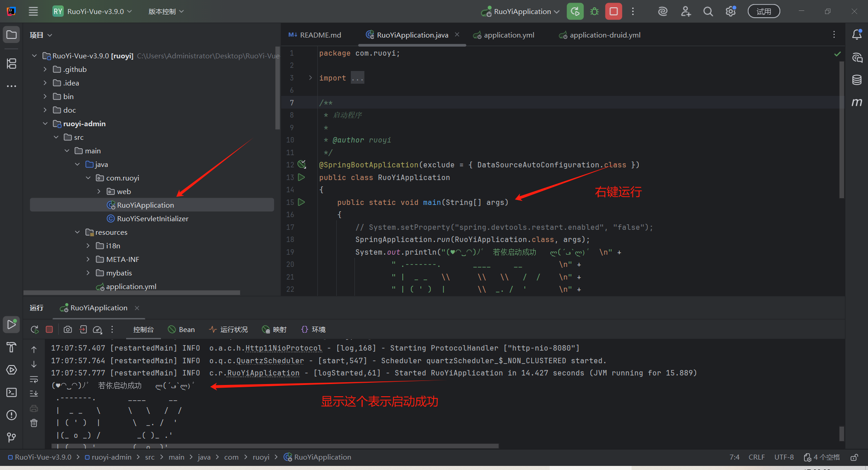
Task: Toggle read-only lock in status bar
Action: 854,457
